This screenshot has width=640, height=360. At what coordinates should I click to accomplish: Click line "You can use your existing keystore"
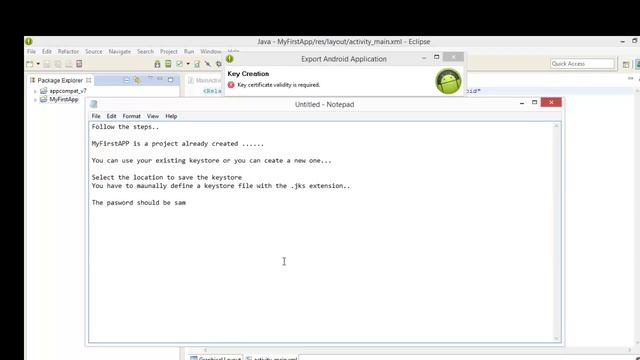point(211,160)
